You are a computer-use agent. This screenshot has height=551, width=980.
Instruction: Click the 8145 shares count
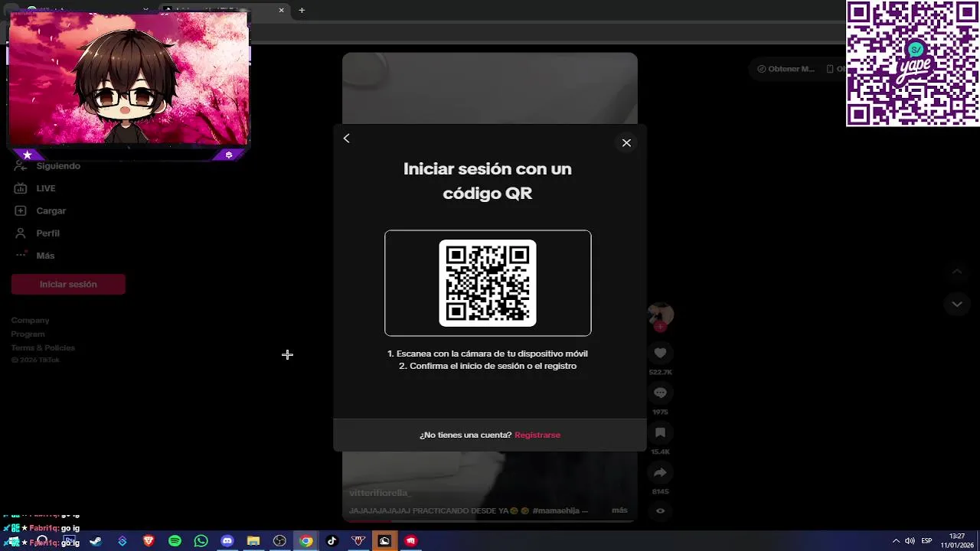(x=660, y=492)
